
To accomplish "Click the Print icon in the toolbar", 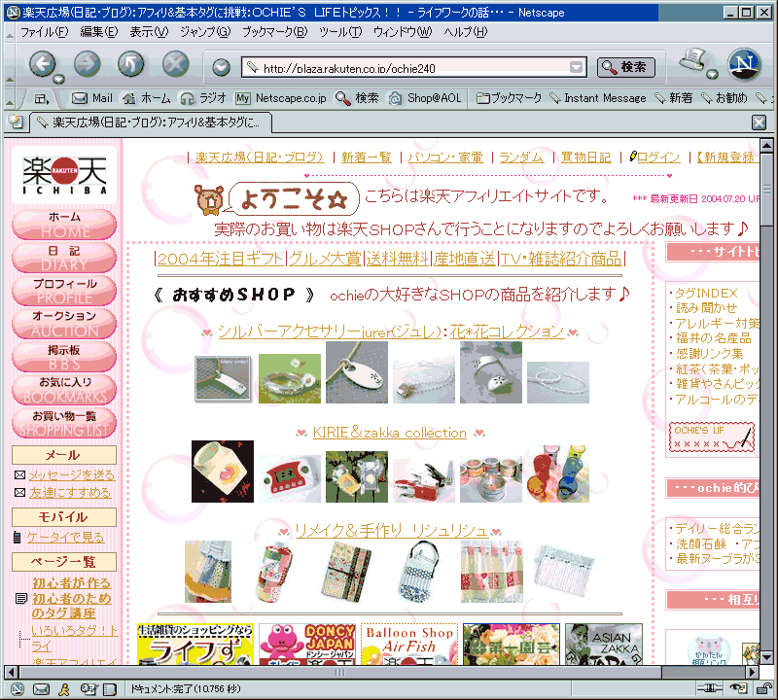I will click(693, 60).
